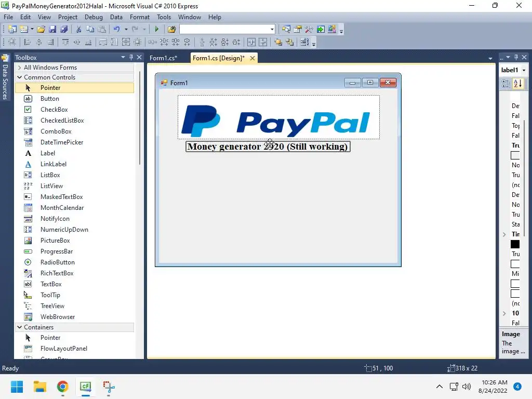Screen dimensions: 532x399
Task: Click the Tab Order toolbar icon
Action: pos(304,42)
